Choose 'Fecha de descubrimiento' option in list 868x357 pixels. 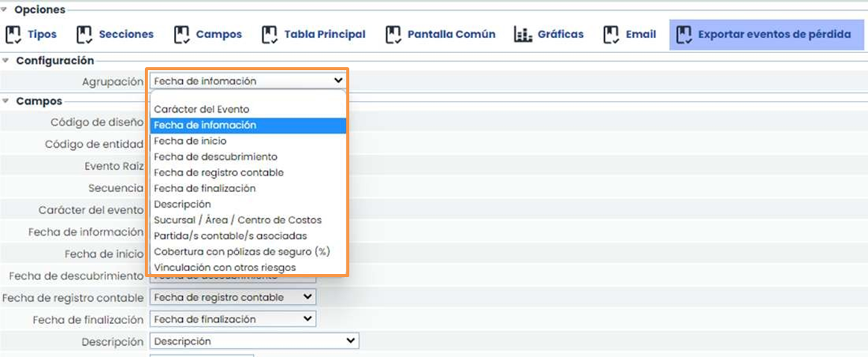pyautogui.click(x=215, y=157)
